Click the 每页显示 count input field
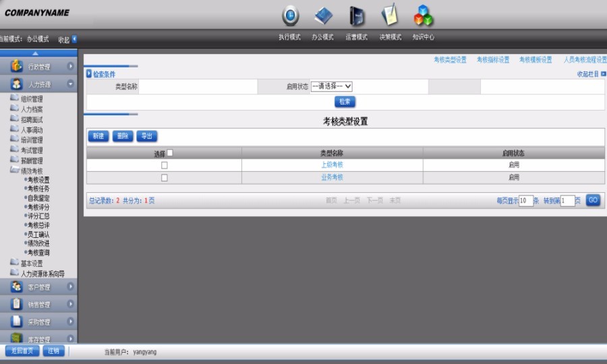 tap(525, 201)
